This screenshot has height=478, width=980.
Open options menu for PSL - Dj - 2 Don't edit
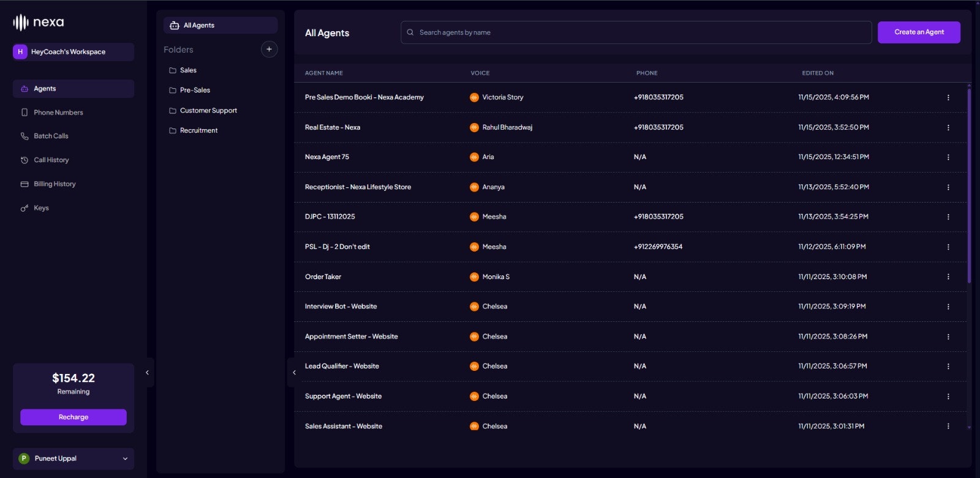[948, 247]
